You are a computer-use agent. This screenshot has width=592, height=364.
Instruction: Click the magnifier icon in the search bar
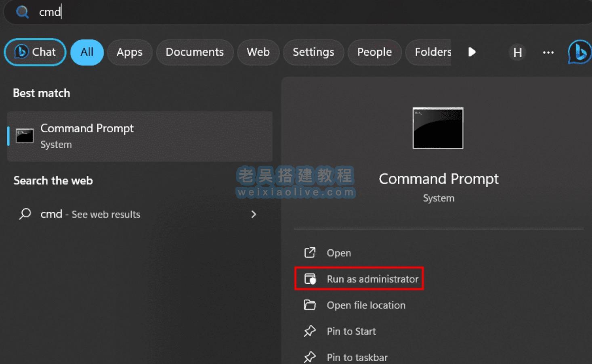[x=22, y=12]
